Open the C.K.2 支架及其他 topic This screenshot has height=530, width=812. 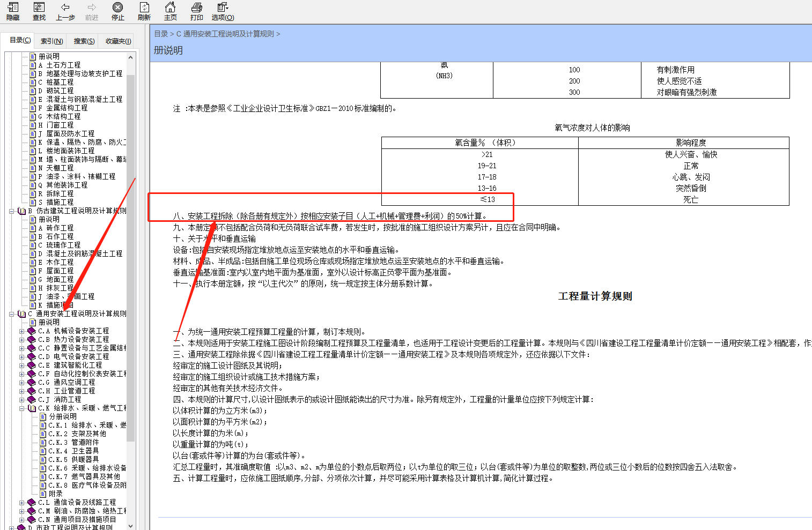tap(77, 434)
